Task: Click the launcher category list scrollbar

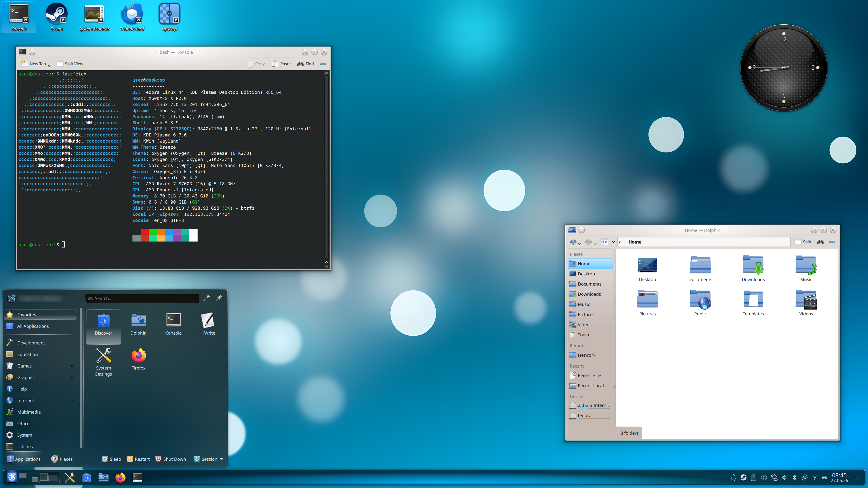Action: pos(81,378)
